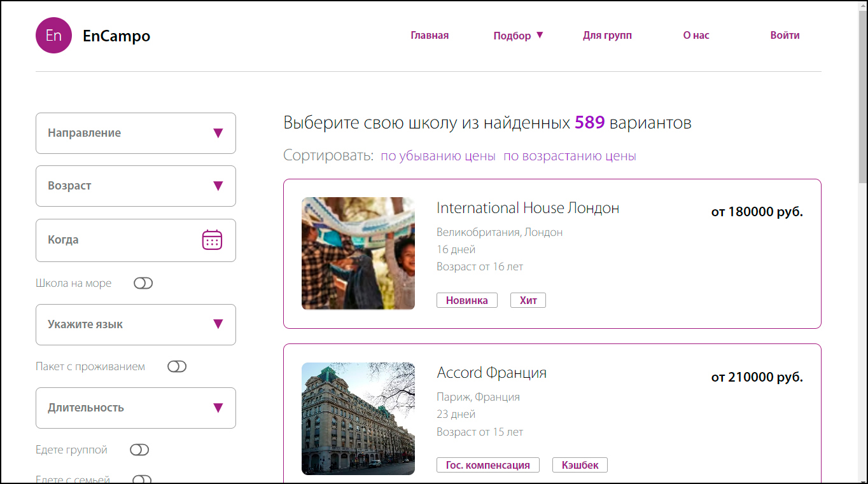868x484 pixels.
Task: Toggle the Едете с семьей switch
Action: click(x=142, y=480)
